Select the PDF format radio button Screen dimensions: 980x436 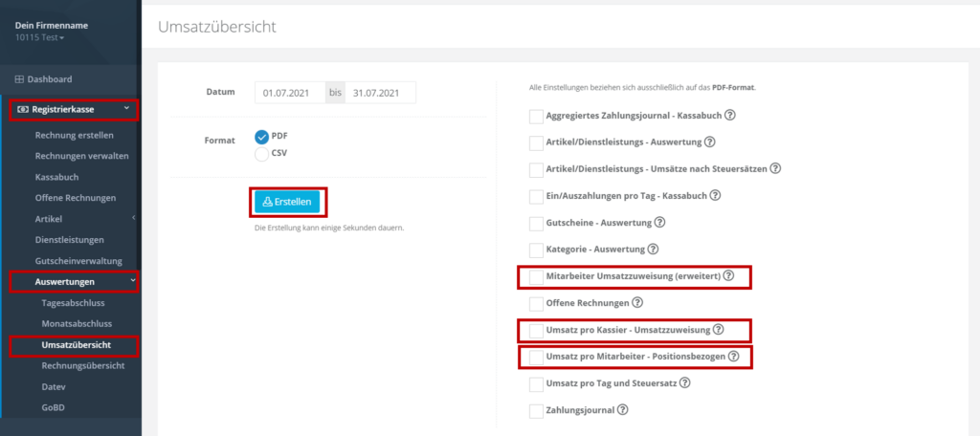[262, 137]
